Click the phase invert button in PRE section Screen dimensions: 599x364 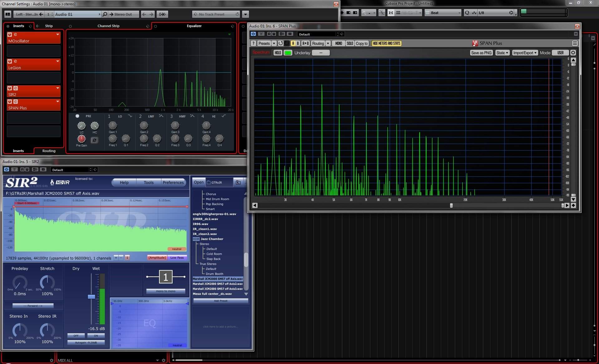[94, 140]
